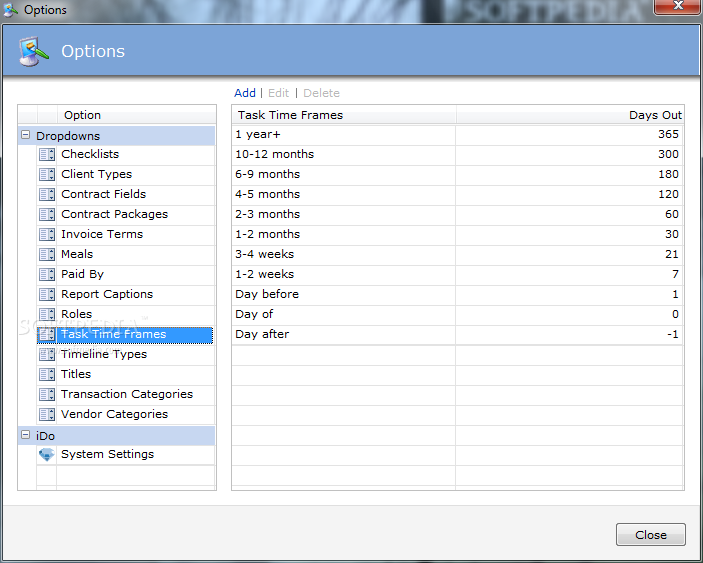The height and width of the screenshot is (563, 703).
Task: Click the 60 days out value
Action: coord(672,214)
